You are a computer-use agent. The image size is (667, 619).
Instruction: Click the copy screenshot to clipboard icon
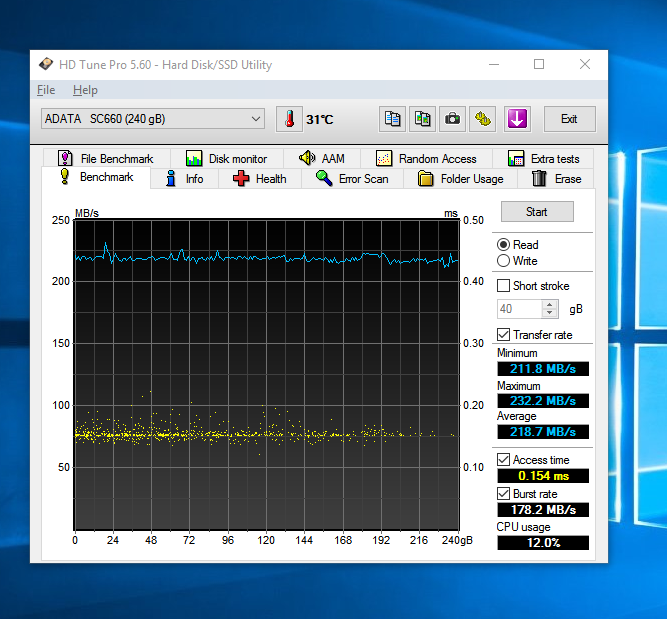pos(422,119)
